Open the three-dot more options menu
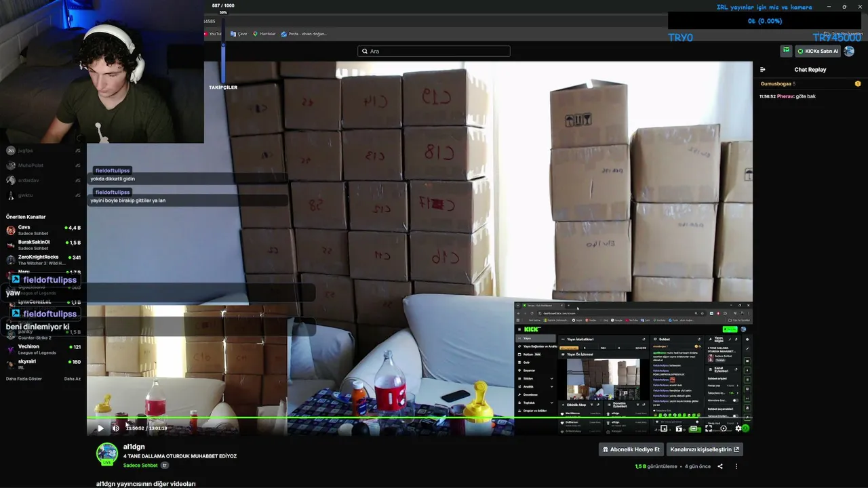Image resolution: width=868 pixels, height=488 pixels. click(736, 466)
